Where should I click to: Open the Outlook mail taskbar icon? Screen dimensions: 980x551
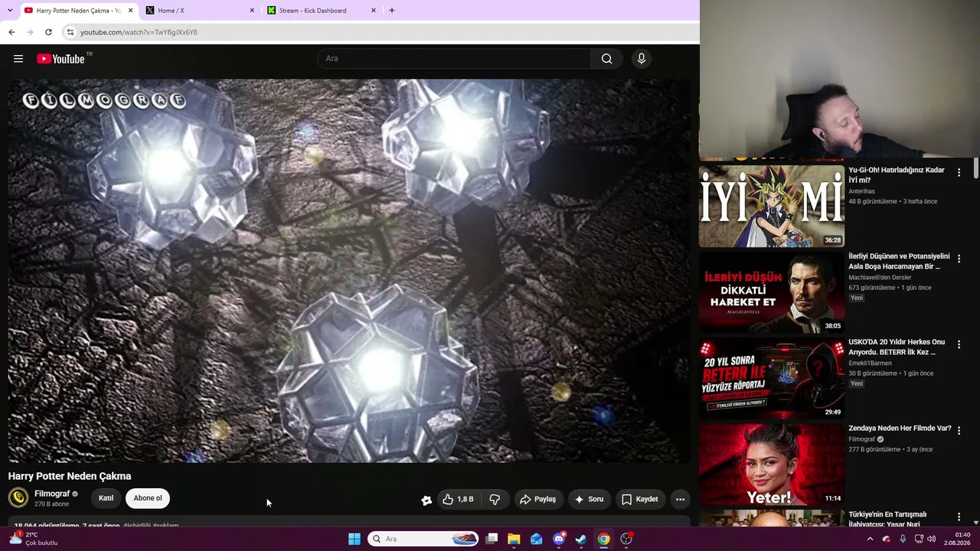point(536,539)
